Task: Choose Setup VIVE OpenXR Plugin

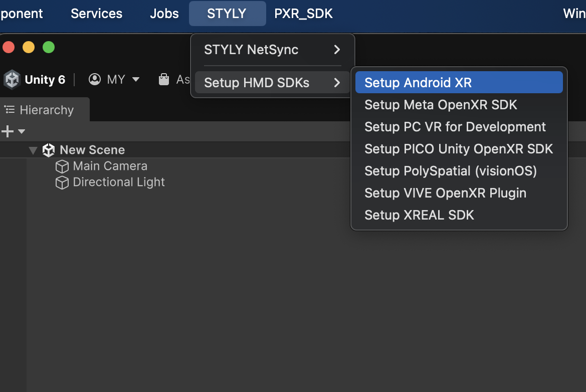Action: (x=446, y=193)
